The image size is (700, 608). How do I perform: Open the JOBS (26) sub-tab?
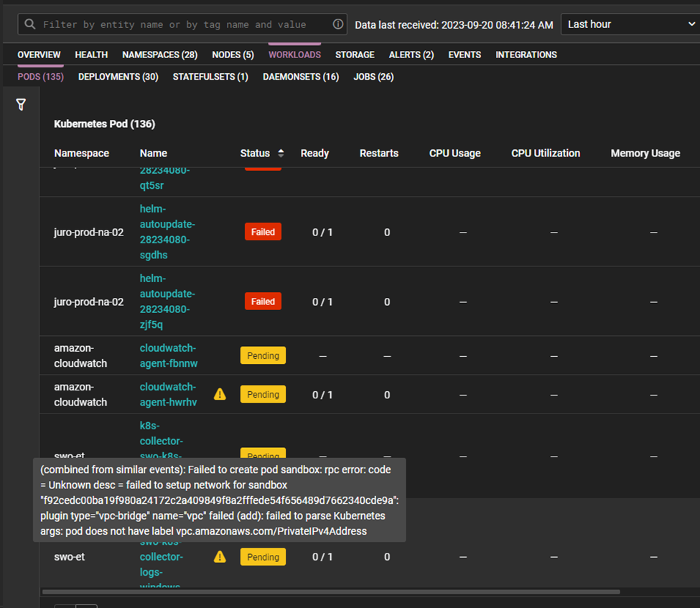pyautogui.click(x=373, y=77)
